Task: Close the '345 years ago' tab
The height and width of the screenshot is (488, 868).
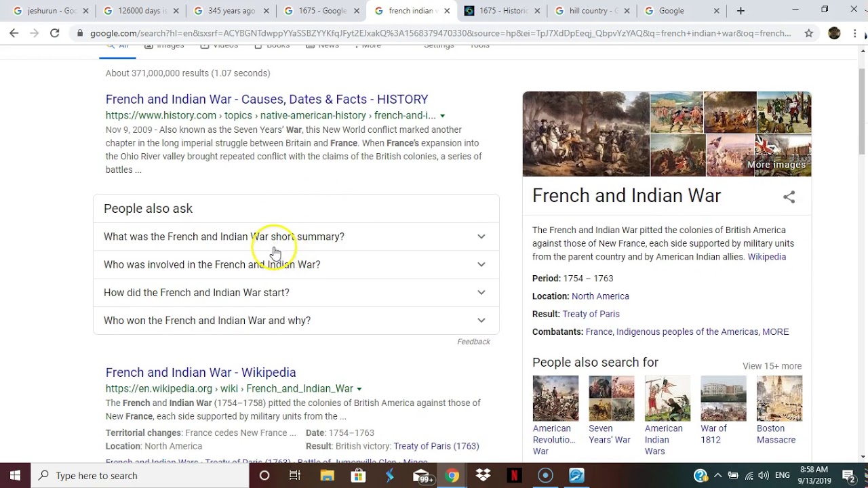Action: tap(266, 11)
